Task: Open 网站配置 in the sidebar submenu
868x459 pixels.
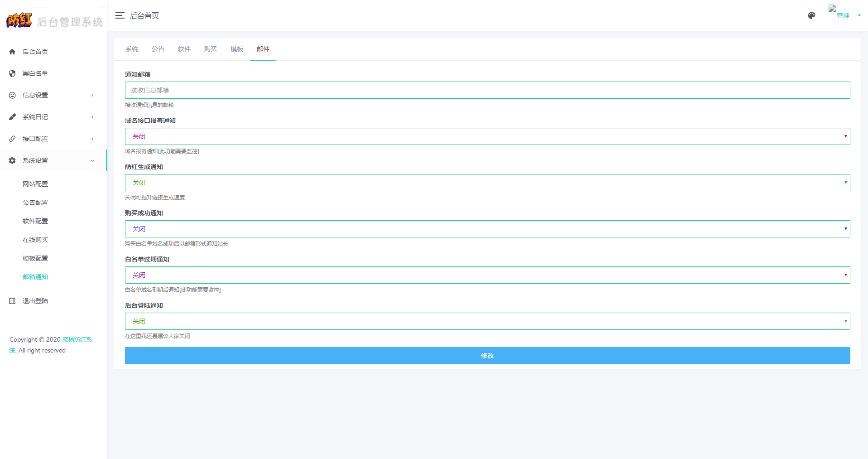Action: 35,184
